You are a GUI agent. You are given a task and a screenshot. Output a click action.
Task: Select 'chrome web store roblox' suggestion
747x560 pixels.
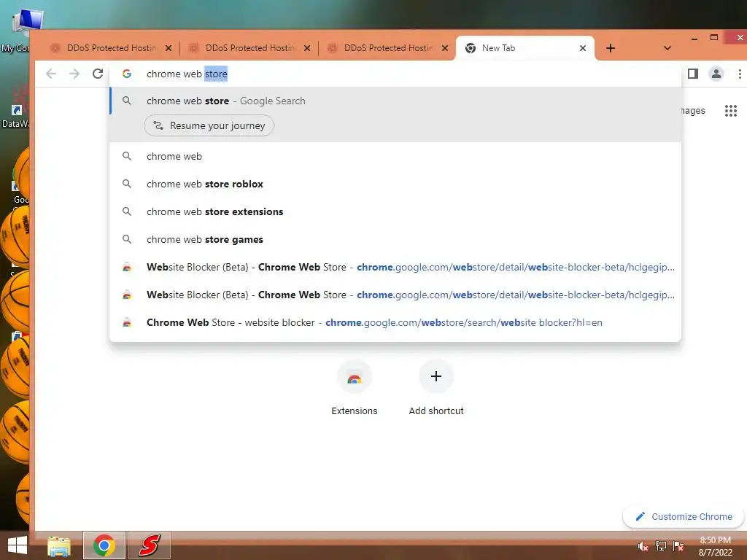395,184
